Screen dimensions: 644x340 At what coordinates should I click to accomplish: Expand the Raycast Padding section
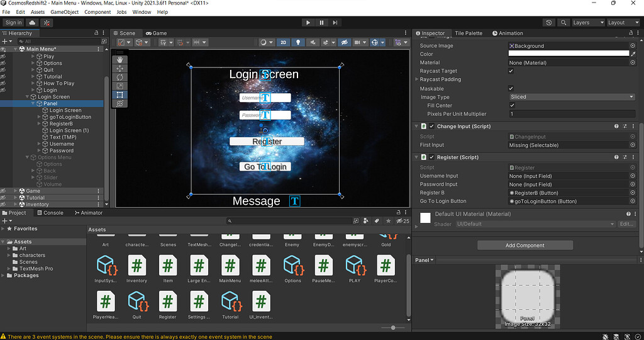pyautogui.click(x=417, y=79)
